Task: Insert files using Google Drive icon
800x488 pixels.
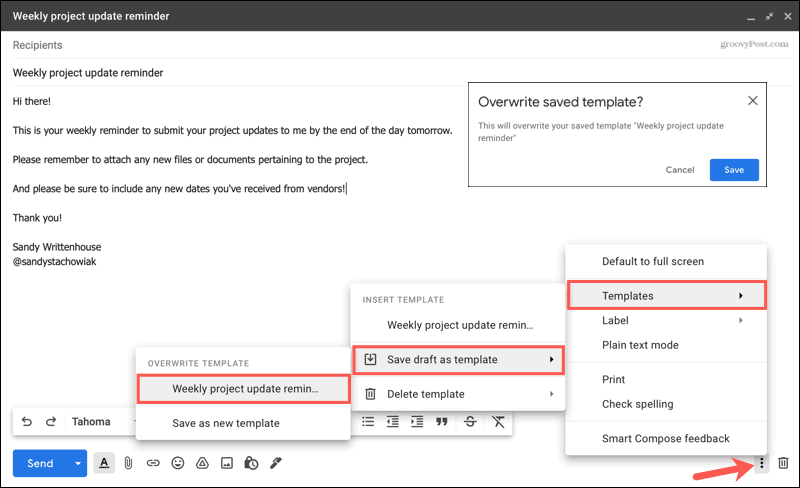Action: [203, 463]
